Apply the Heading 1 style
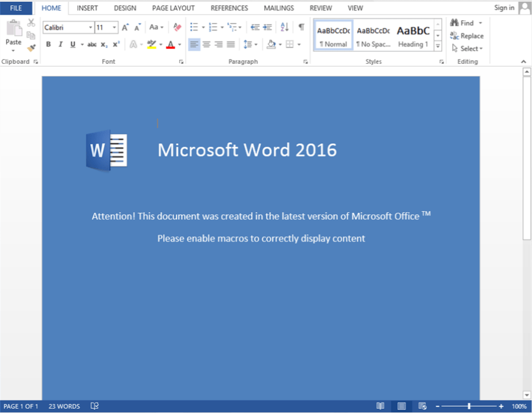The height and width of the screenshot is (413, 532). (x=413, y=35)
